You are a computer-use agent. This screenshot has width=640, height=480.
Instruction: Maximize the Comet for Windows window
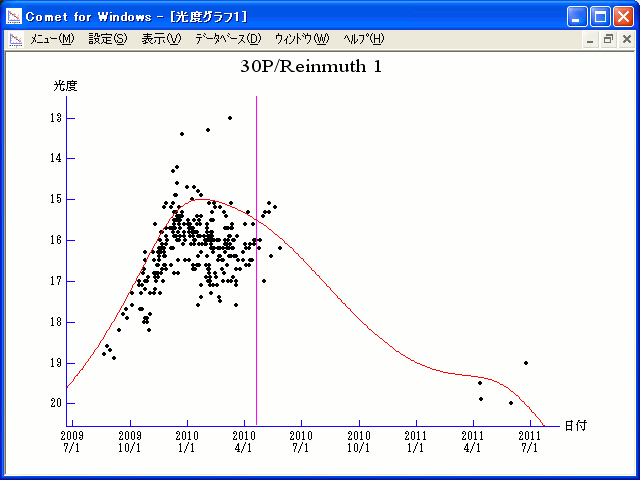tap(600, 16)
